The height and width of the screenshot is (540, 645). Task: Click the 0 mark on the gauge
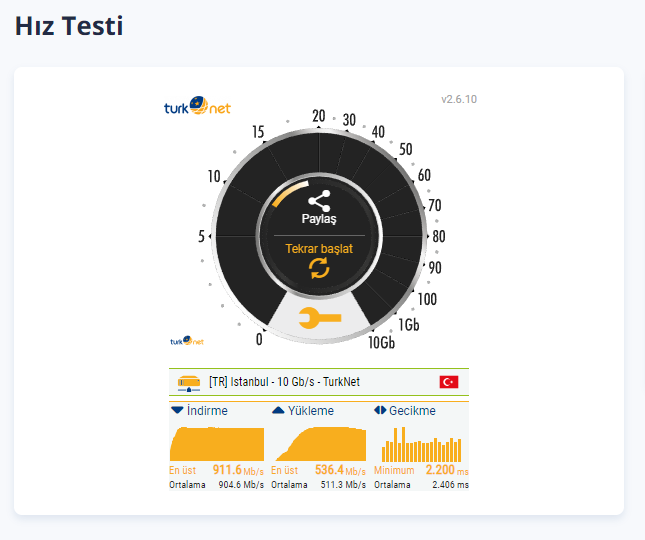(259, 339)
